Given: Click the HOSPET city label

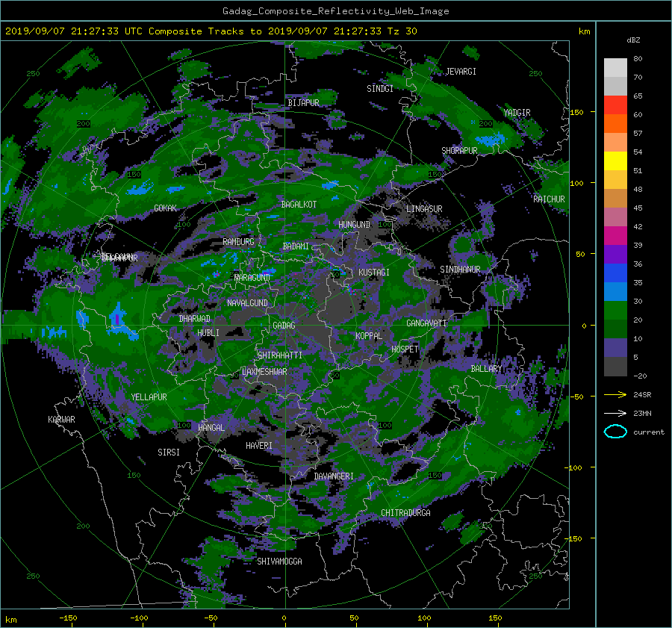Looking at the screenshot, I should 405,349.
